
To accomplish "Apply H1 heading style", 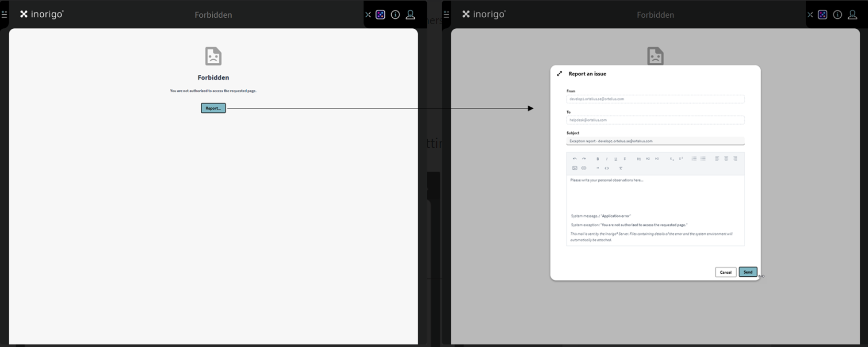I will pyautogui.click(x=638, y=159).
